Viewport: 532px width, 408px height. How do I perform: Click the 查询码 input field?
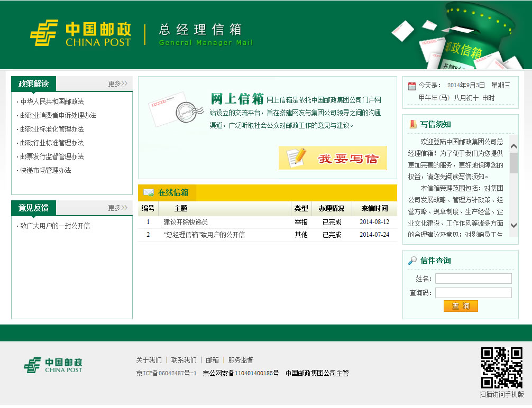click(x=473, y=293)
